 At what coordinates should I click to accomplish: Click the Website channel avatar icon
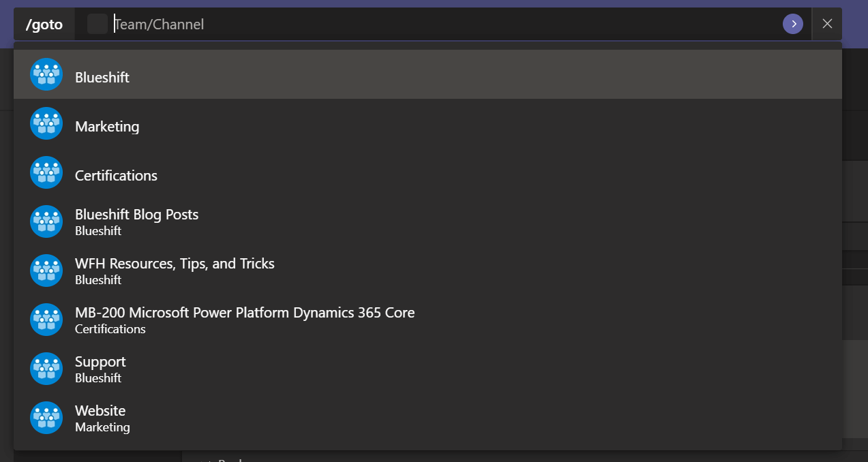point(46,418)
